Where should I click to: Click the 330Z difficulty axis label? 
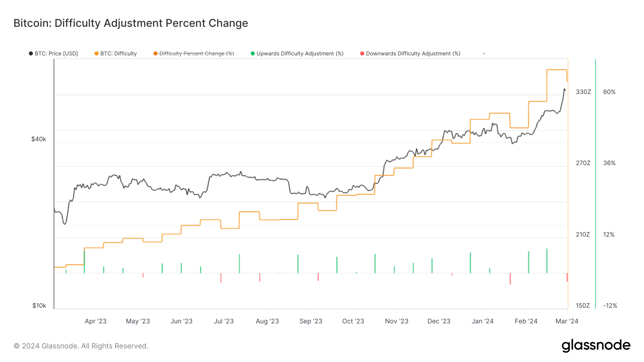pos(583,92)
